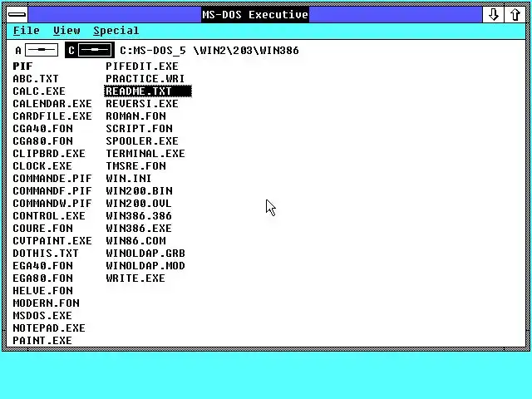
Task: Select COMMANDF.PIF file
Action: point(52,191)
